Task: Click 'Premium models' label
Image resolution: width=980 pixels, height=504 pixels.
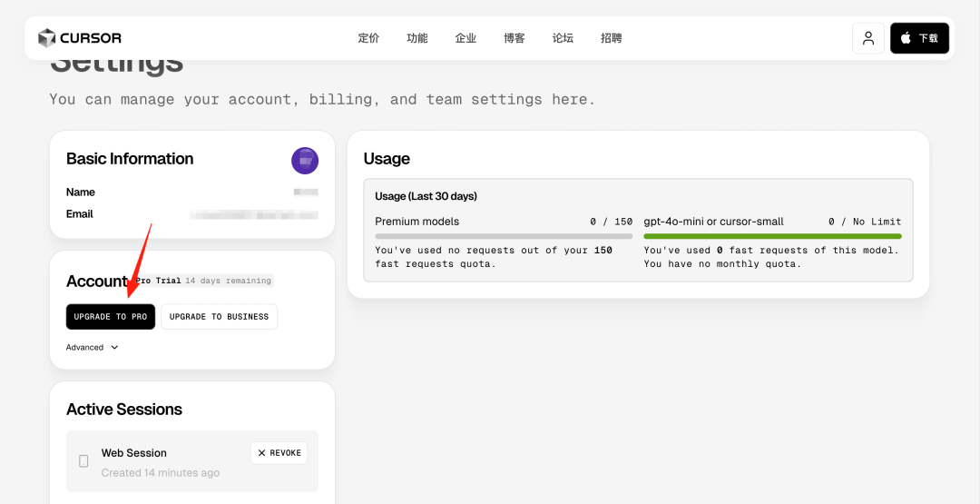Action: (416, 222)
